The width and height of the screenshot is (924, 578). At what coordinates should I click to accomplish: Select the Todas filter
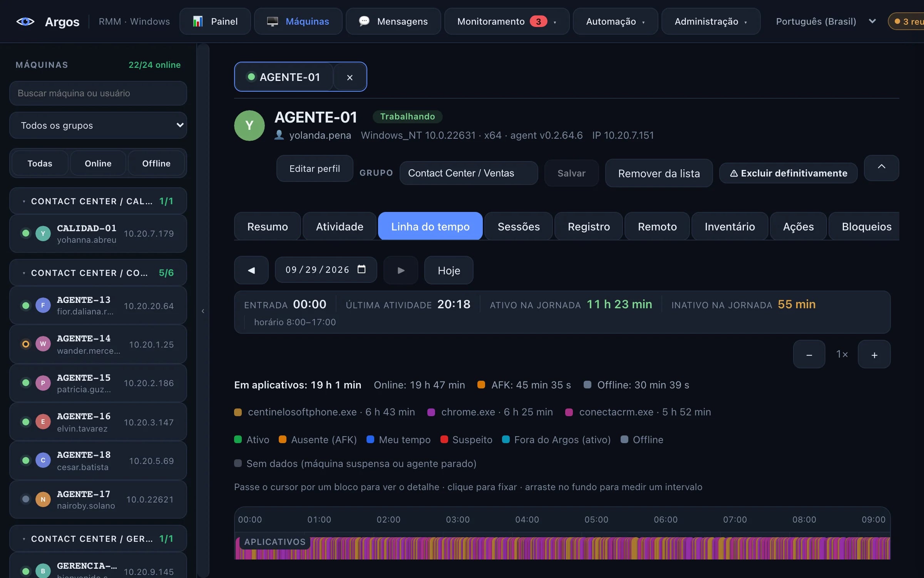(40, 163)
